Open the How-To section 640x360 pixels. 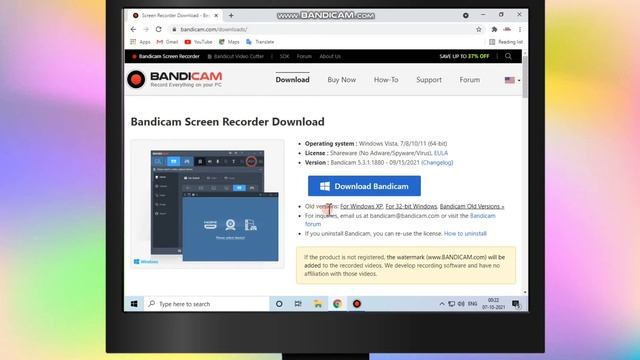[386, 80]
